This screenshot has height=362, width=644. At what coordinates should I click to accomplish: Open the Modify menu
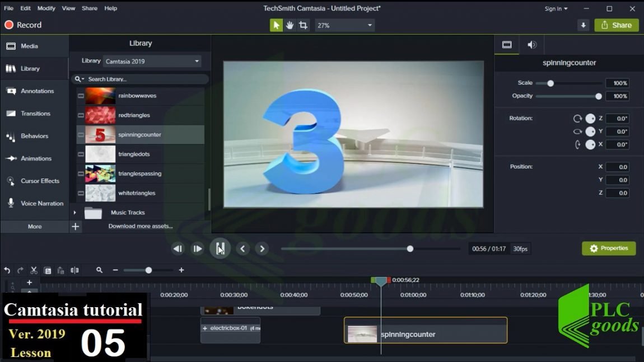pos(46,8)
